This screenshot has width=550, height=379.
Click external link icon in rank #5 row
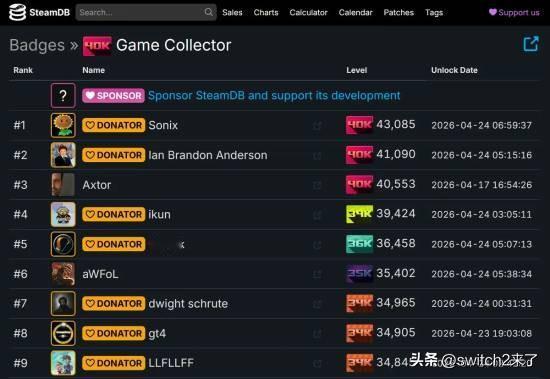[317, 245]
